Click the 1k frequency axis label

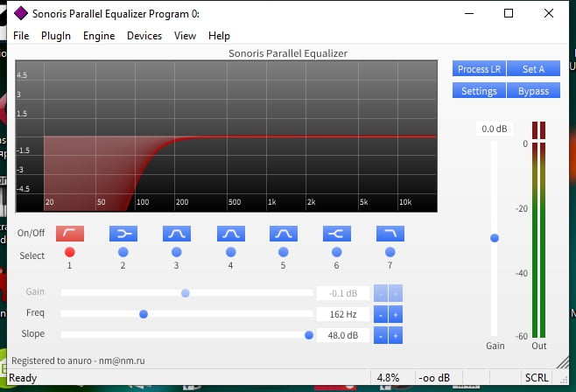tap(272, 202)
